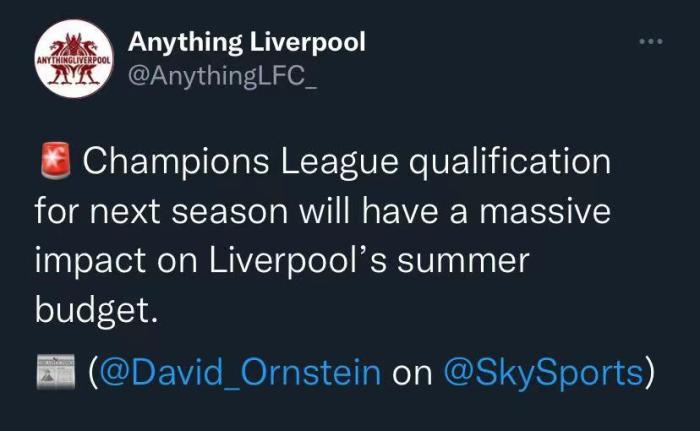Click the @AnythingLFC_ handle
The image size is (700, 431).
pos(224,76)
